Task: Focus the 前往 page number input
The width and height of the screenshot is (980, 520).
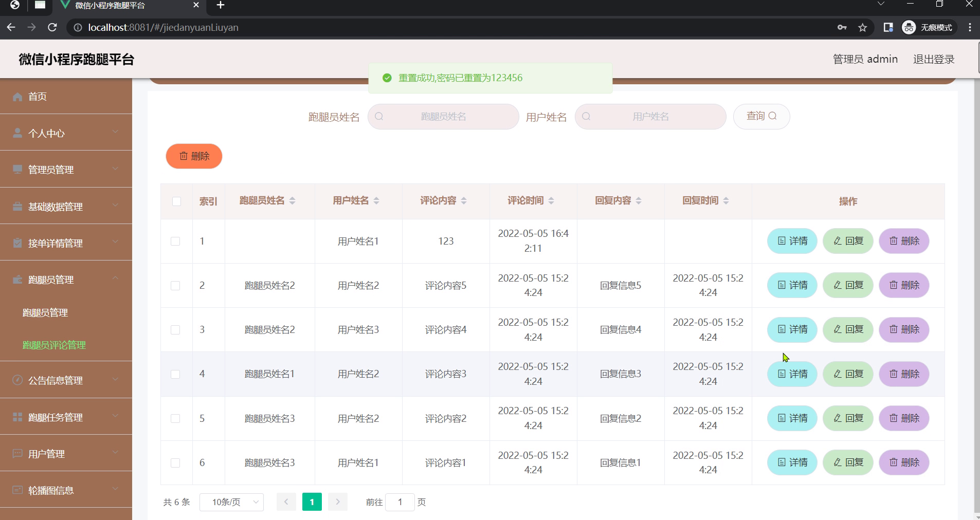Action: (400, 502)
